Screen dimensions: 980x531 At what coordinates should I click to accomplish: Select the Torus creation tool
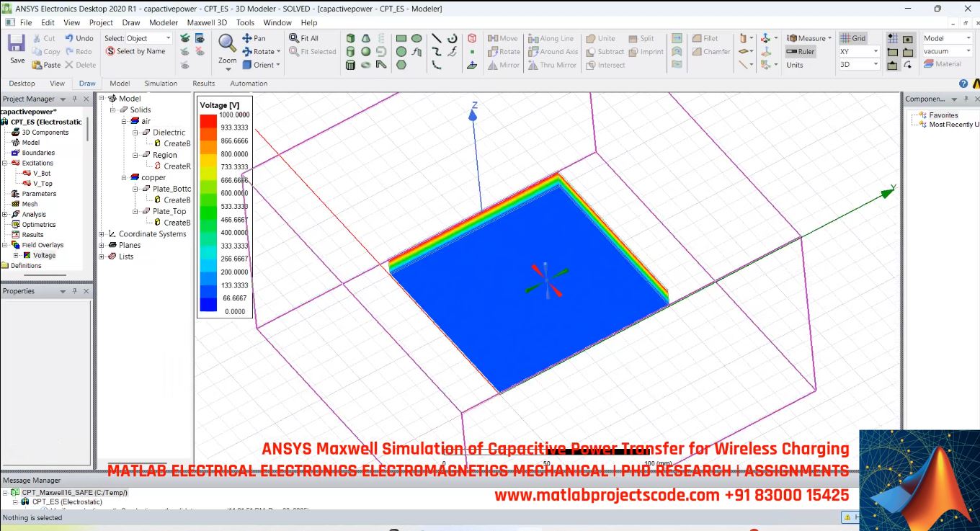[x=365, y=65]
